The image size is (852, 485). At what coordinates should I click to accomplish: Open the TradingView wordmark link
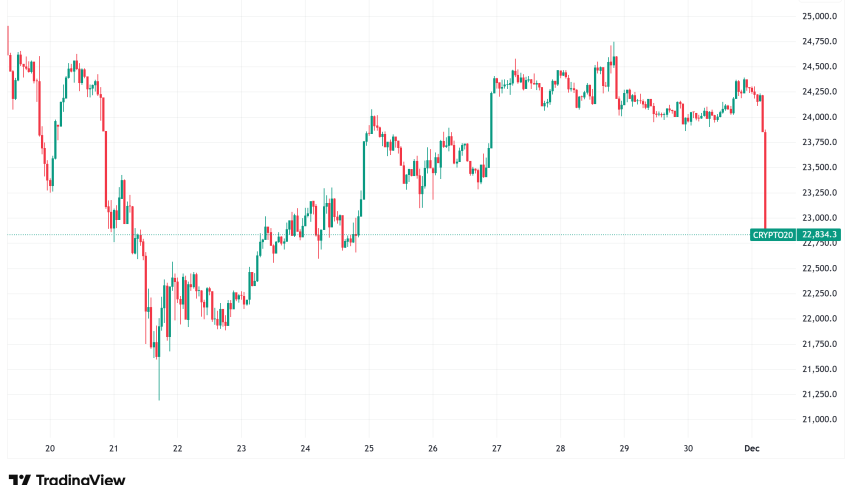[x=82, y=479]
